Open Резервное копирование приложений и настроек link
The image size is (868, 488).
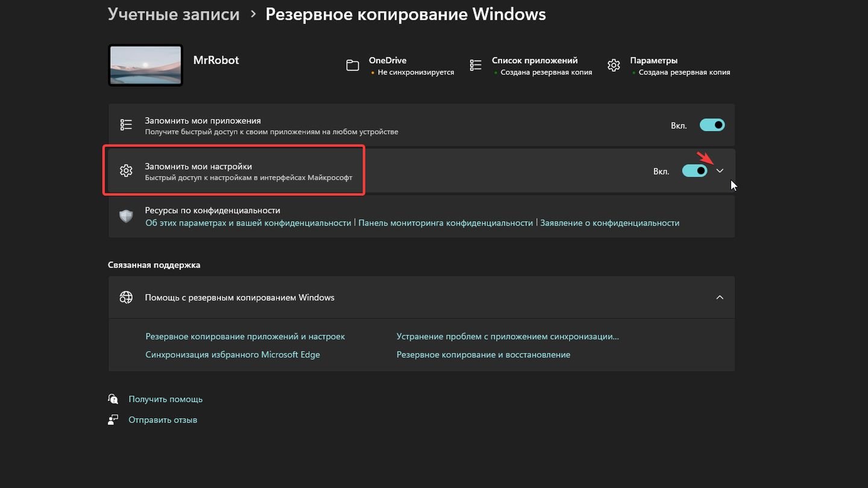point(245,337)
